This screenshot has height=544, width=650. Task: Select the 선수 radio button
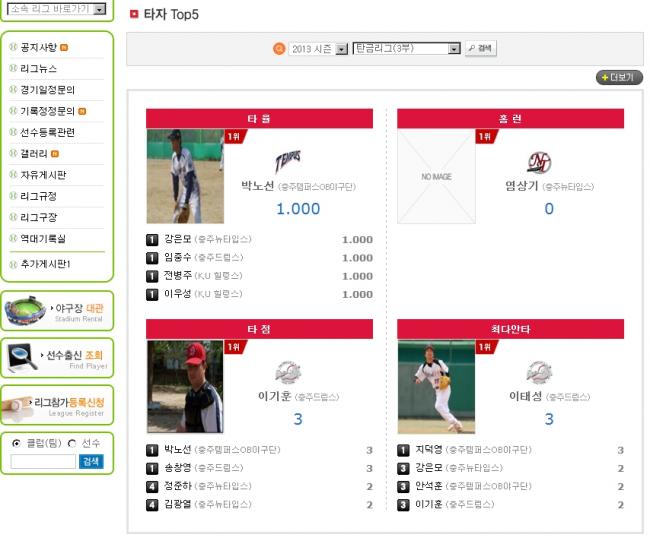(72, 443)
